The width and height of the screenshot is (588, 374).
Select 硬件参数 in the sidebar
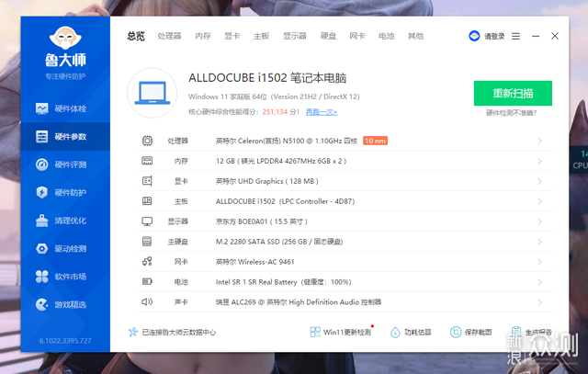point(65,137)
